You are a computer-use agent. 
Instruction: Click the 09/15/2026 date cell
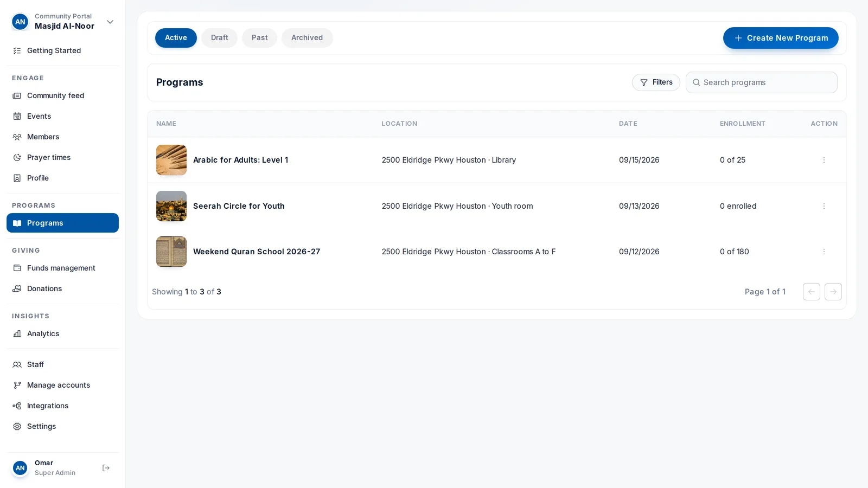click(x=639, y=160)
